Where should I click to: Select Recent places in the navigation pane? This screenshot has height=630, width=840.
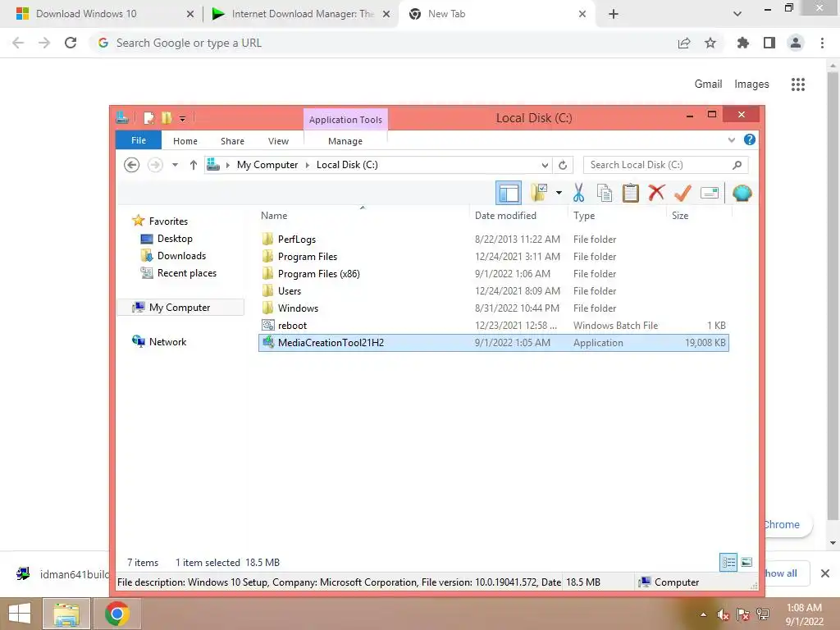[187, 272]
